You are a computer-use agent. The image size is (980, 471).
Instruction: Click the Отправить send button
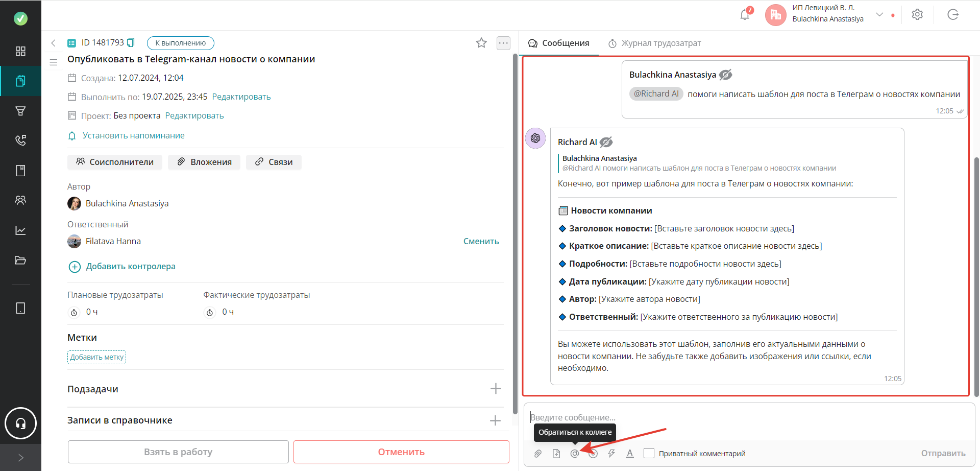coord(943,453)
